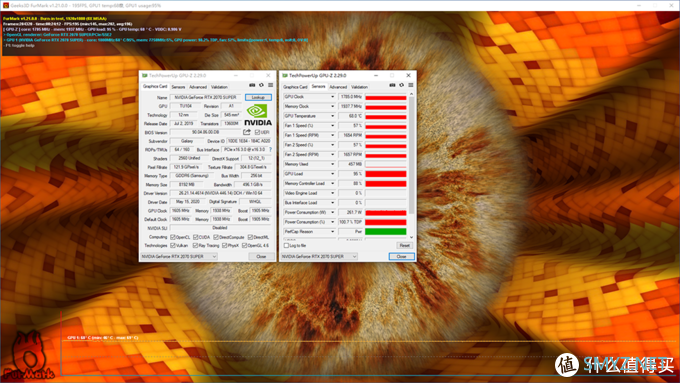Image resolution: width=680 pixels, height=383 pixels.
Task: Click the green PerfCap Reason bar
Action: pyautogui.click(x=386, y=232)
